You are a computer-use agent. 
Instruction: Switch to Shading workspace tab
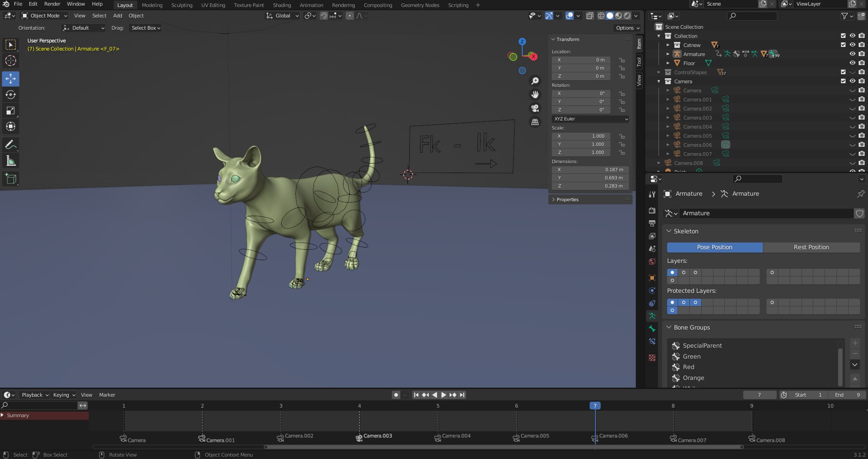282,5
